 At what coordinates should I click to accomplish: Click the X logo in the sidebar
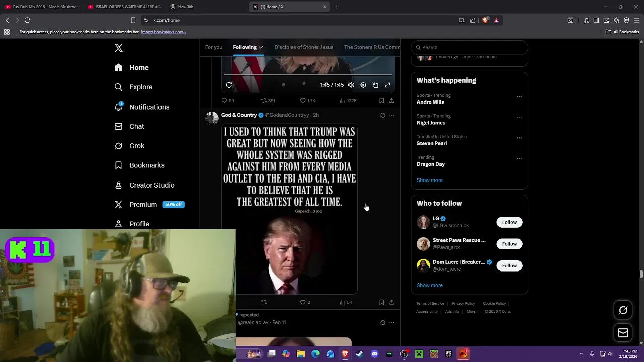(119, 48)
